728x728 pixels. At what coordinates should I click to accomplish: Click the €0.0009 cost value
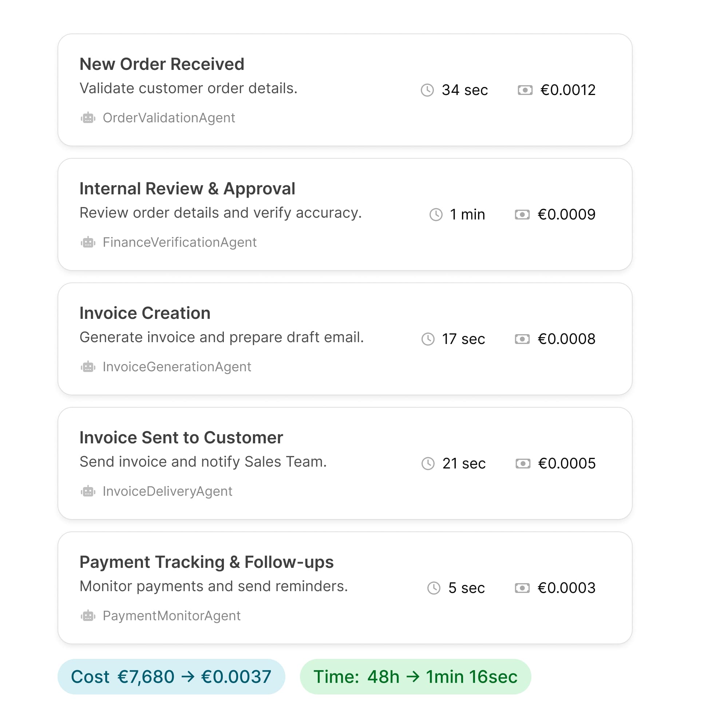point(566,214)
